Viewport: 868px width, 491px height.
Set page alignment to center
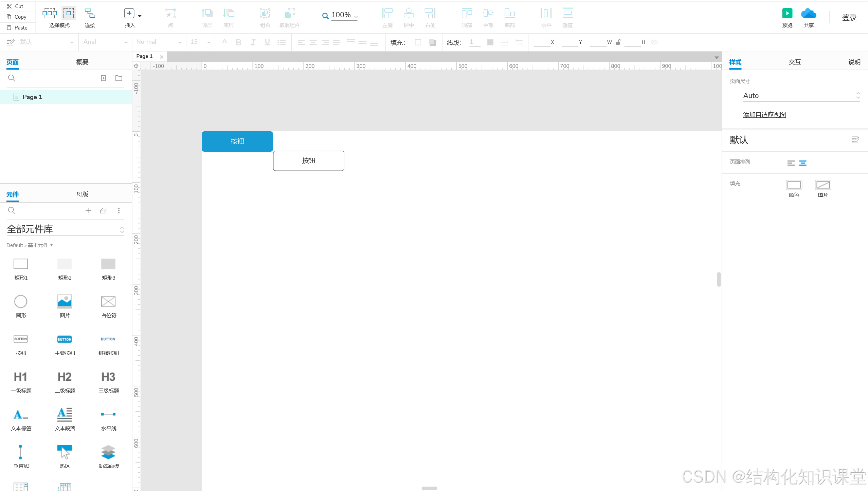click(803, 163)
